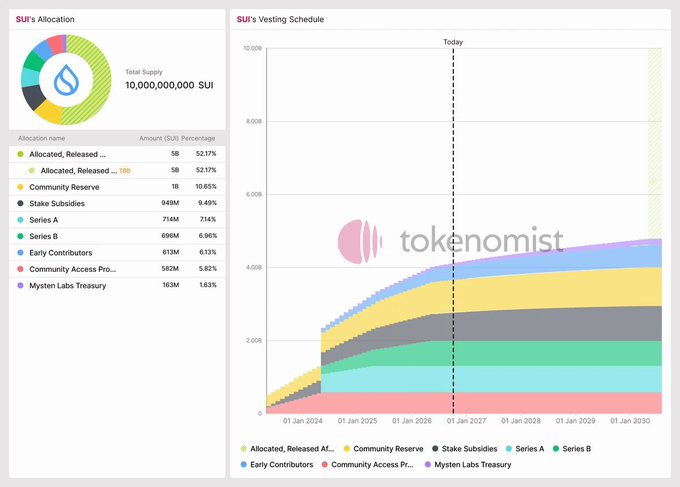Click the red dot beside Community Access Pro... row

[x=20, y=269]
